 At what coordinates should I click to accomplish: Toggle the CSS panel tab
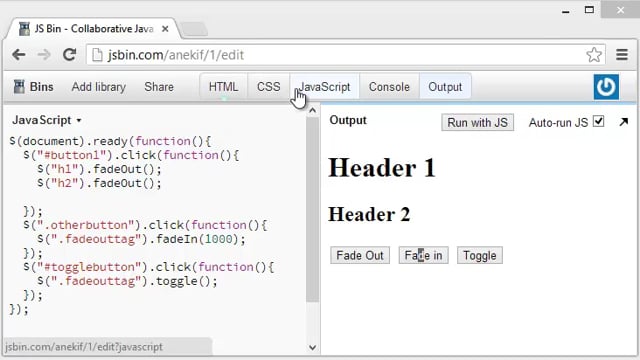(269, 87)
